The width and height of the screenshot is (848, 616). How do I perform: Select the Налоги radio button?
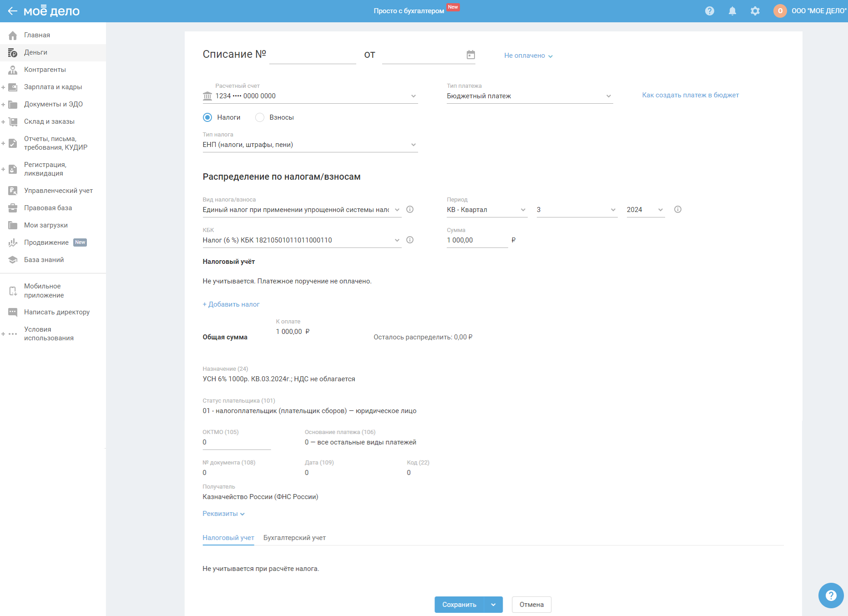tap(207, 117)
